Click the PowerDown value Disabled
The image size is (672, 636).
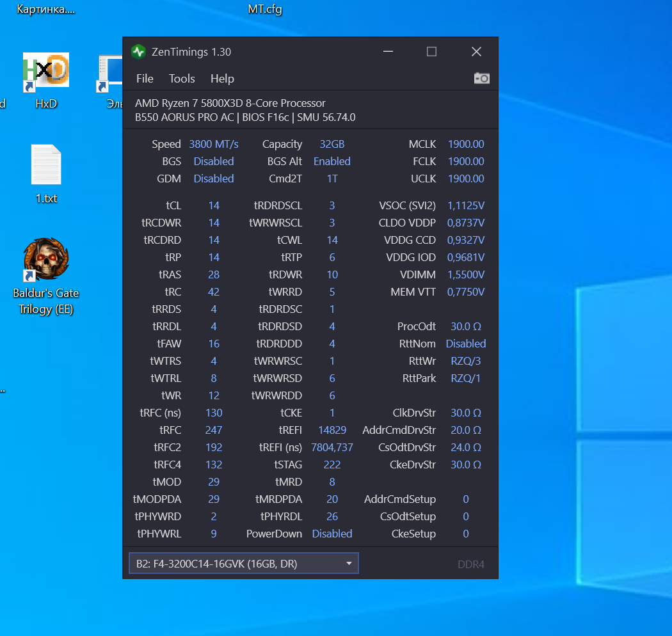click(332, 534)
